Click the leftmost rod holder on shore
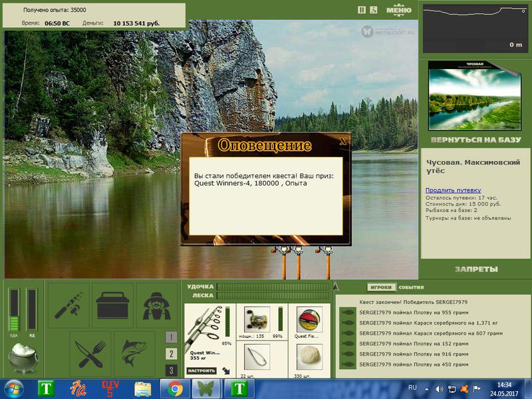The image size is (532, 399). point(283,261)
